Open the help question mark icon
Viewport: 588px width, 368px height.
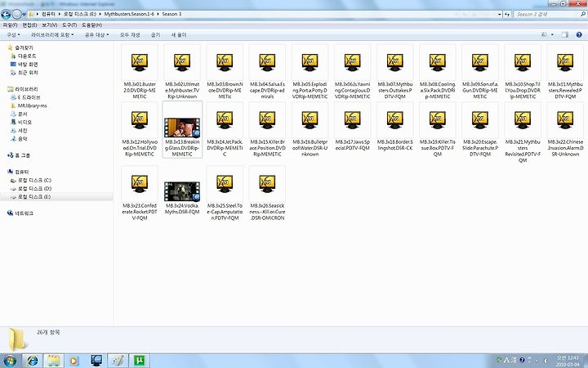[x=579, y=35]
